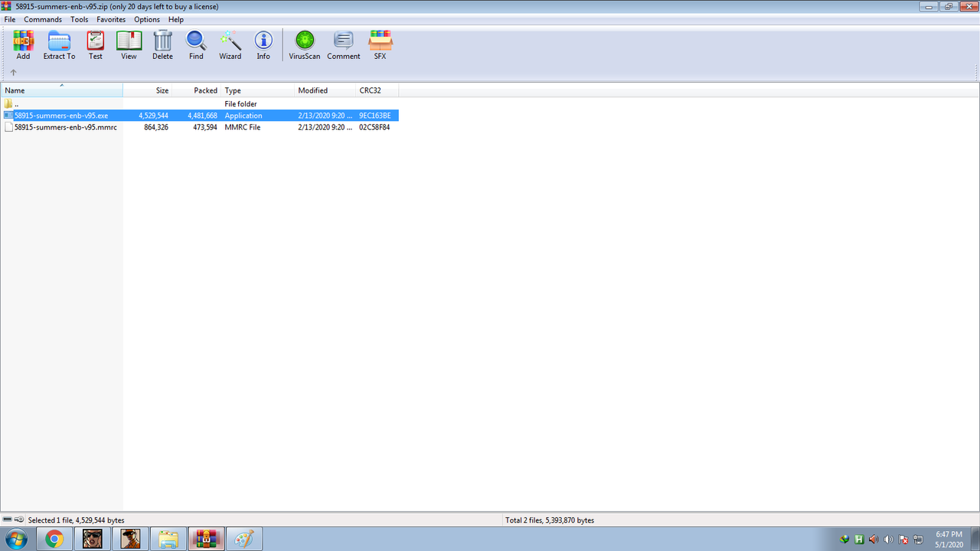The image size is (980, 551).
Task: Click "Total 2 files, 5,393,870 bytes" status text
Action: click(x=550, y=520)
